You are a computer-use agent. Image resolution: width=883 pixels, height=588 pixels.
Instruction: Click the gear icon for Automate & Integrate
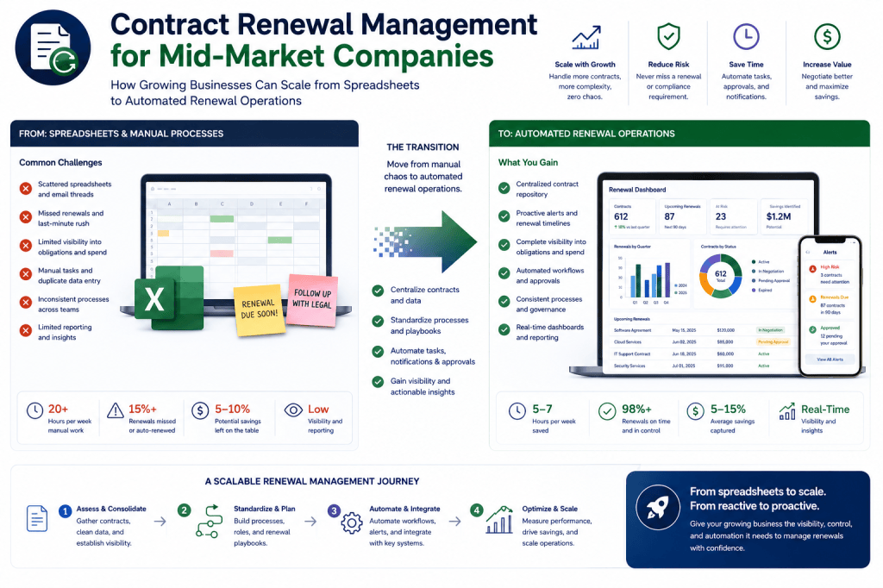point(352,523)
